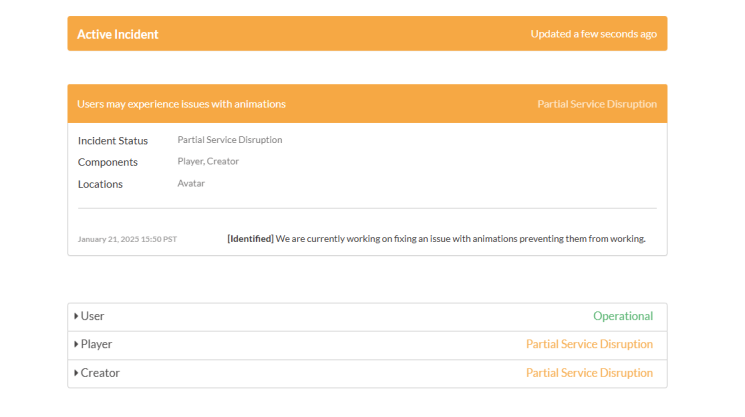This screenshot has width=745, height=417.
Task: Click the Active Incident banner title
Action: pos(118,34)
